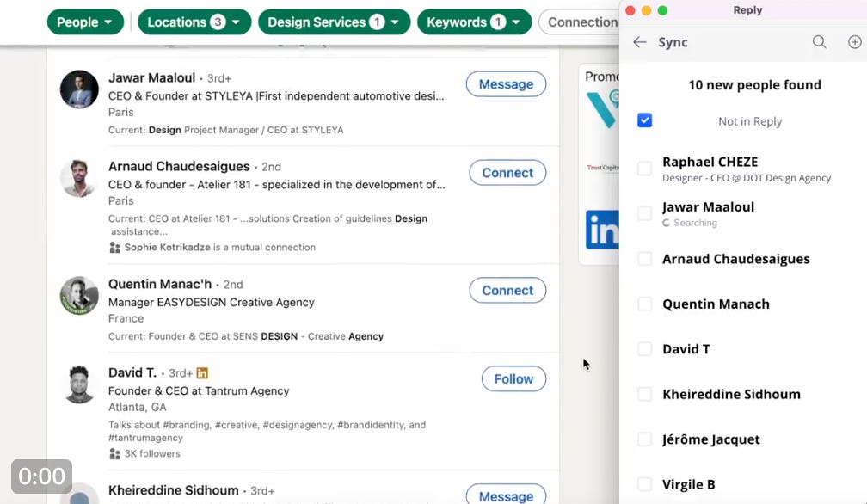Open Arnaud Chaudesaigues profile name link
Image resolution: width=867 pixels, height=504 pixels.
[x=179, y=166]
